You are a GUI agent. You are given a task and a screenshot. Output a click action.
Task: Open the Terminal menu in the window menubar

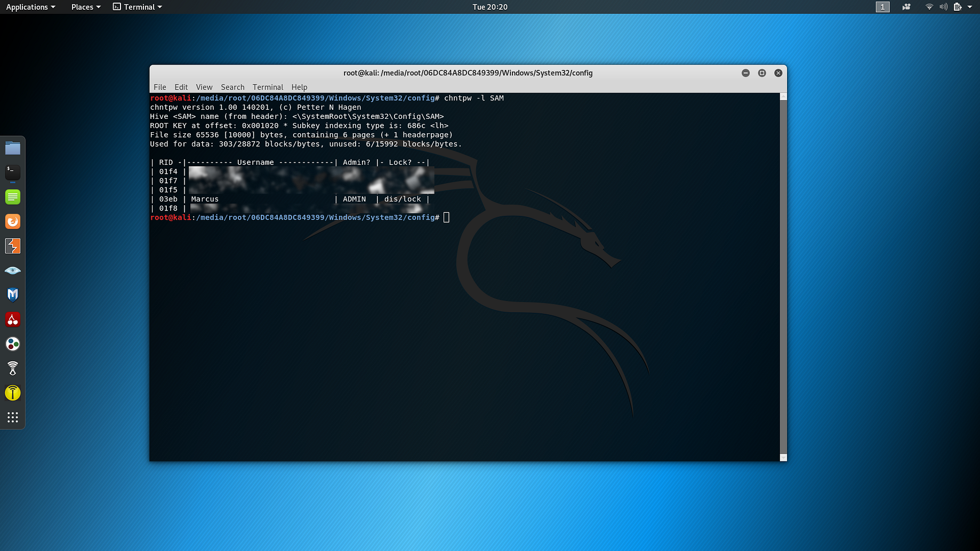268,87
